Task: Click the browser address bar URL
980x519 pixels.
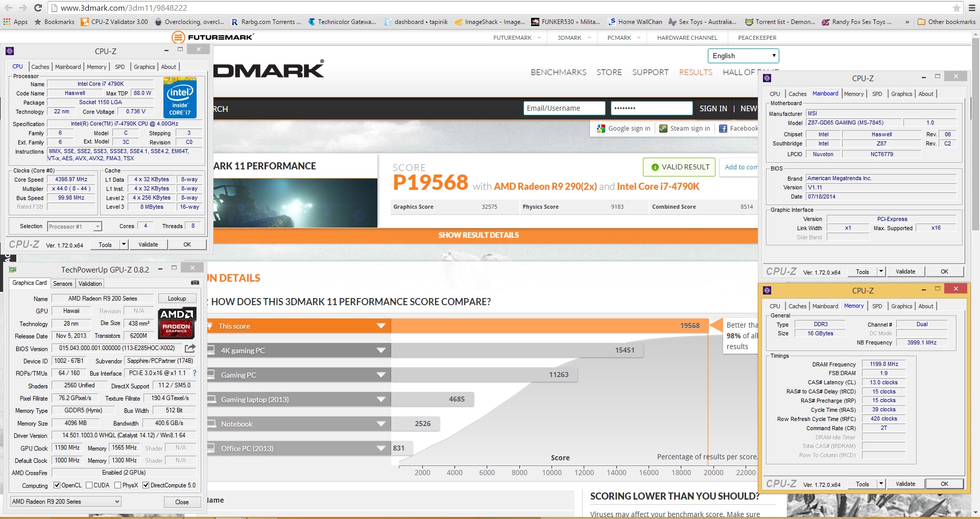Action: (124, 8)
